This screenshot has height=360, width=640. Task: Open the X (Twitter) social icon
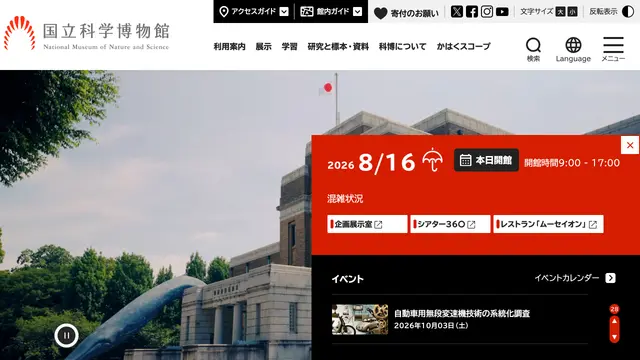click(457, 11)
